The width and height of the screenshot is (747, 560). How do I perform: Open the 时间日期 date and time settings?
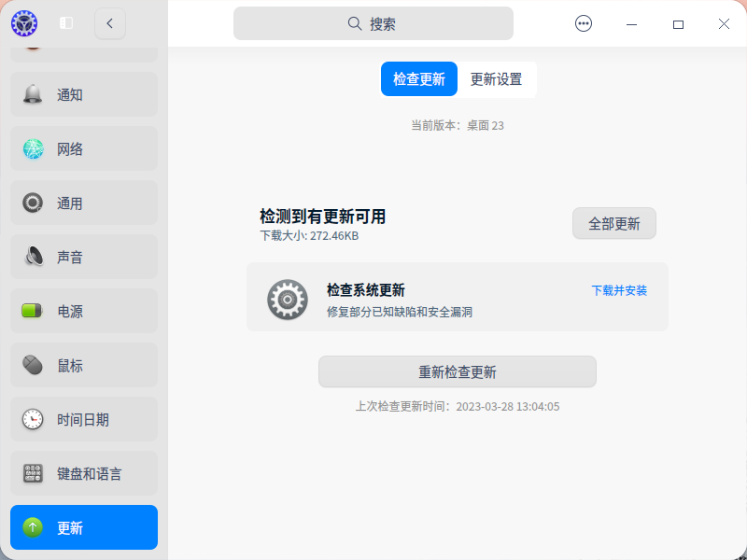coord(83,418)
